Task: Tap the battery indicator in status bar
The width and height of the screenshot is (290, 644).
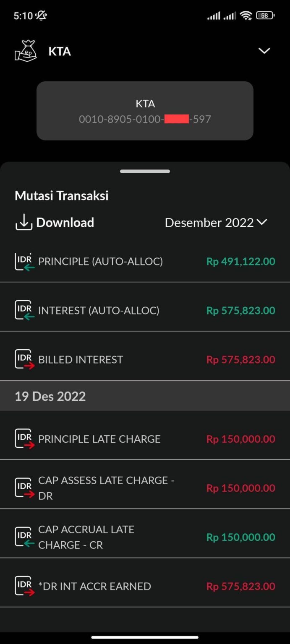Action: click(x=265, y=16)
